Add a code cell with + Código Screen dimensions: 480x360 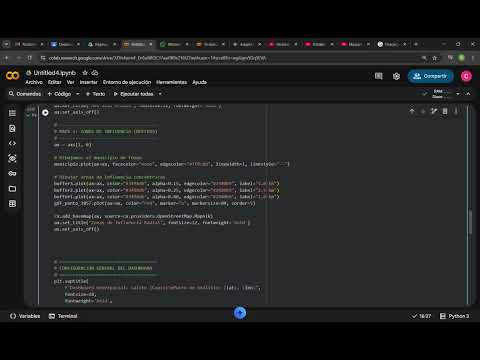pos(59,94)
